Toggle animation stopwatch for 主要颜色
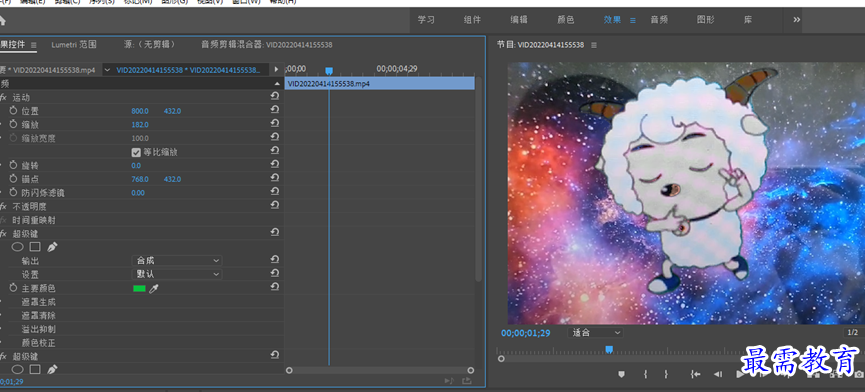The height and width of the screenshot is (392, 865). tap(14, 288)
